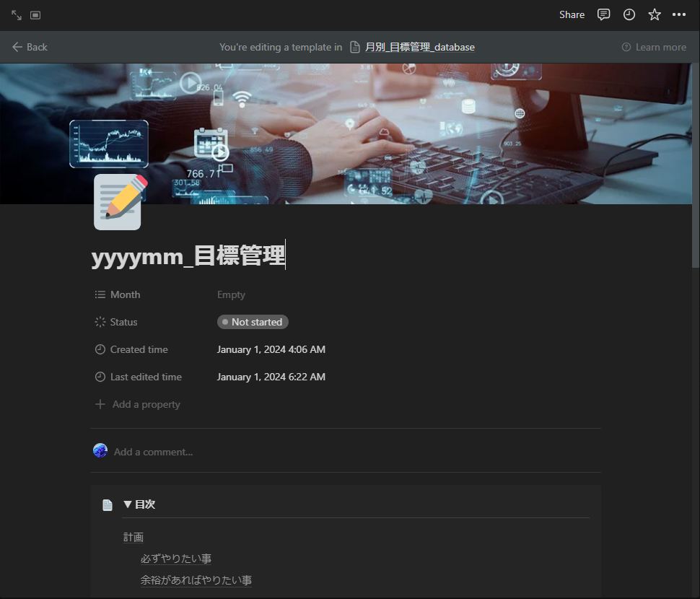Click the Share button
700x599 pixels.
572,14
